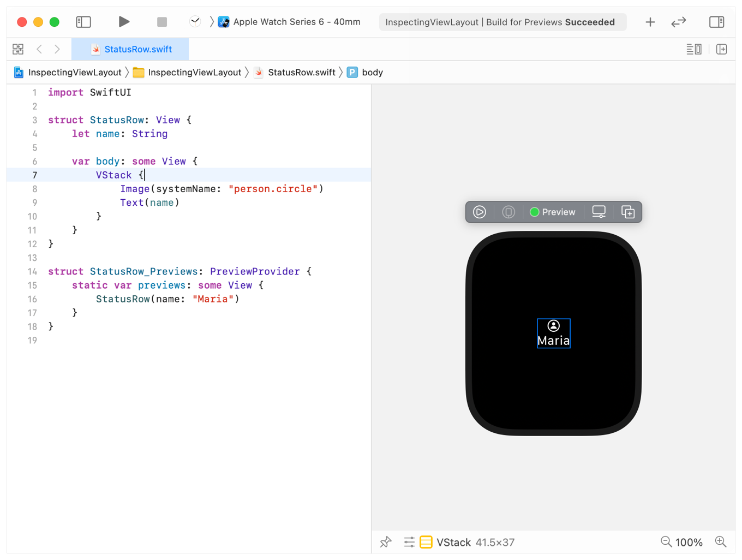Run the app with the play toolbar button
This screenshot has height=560, width=742.
(124, 22)
